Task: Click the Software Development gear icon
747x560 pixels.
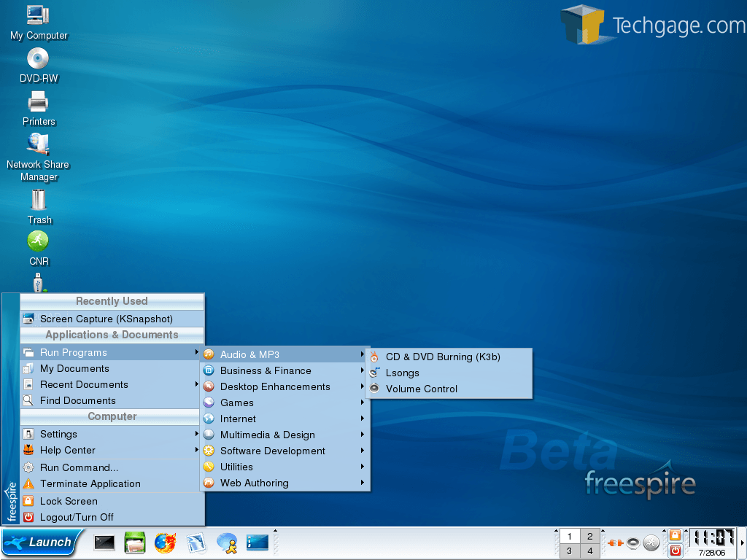Action: [209, 451]
